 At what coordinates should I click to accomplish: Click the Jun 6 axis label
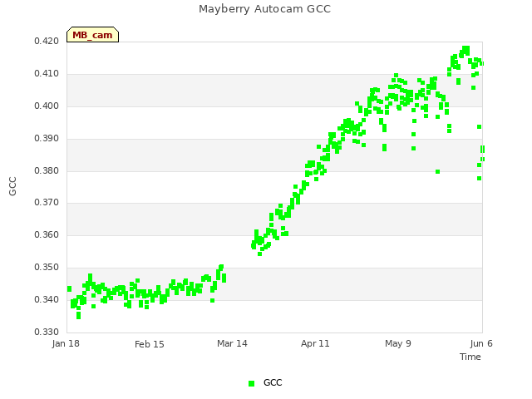(481, 343)
